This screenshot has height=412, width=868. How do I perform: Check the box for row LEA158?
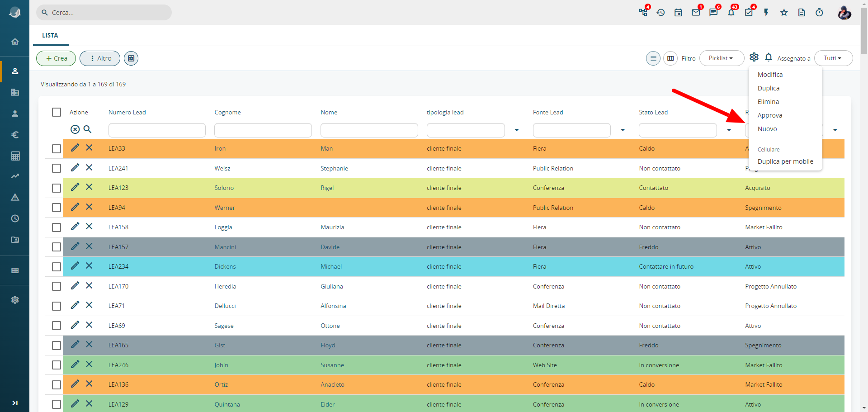(x=57, y=227)
